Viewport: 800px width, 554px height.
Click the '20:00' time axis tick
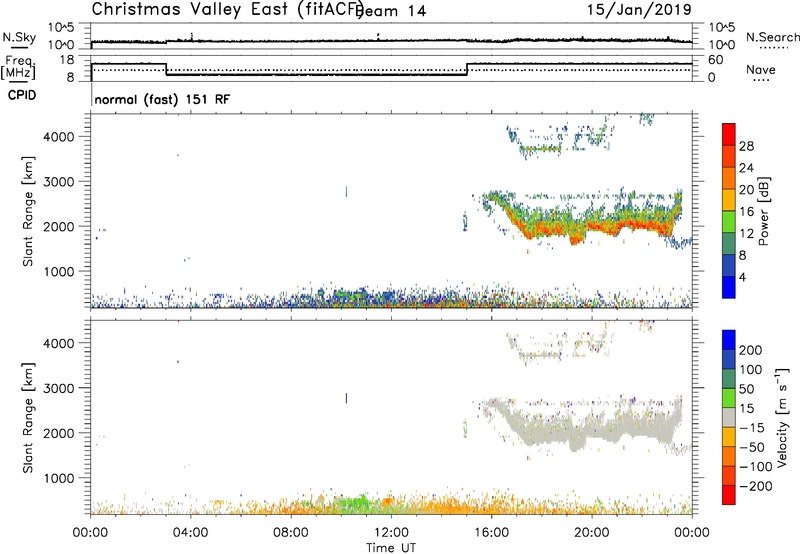[x=592, y=533]
